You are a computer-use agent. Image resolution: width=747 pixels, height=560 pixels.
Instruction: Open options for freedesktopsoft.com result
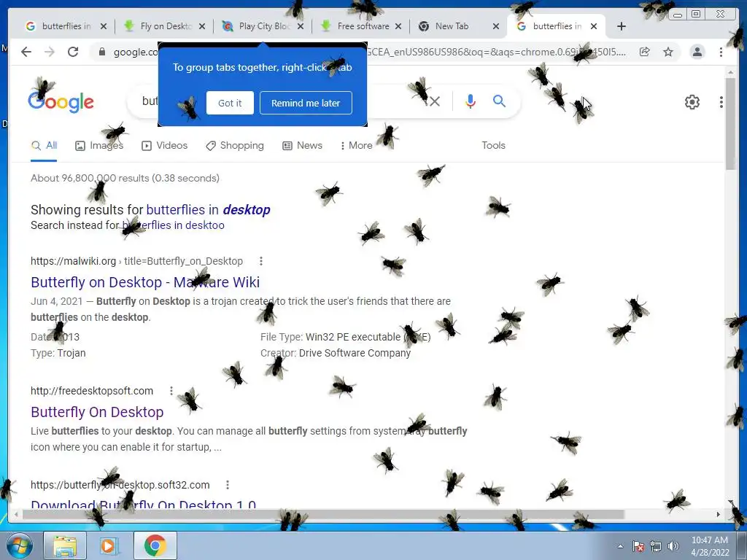[171, 391]
